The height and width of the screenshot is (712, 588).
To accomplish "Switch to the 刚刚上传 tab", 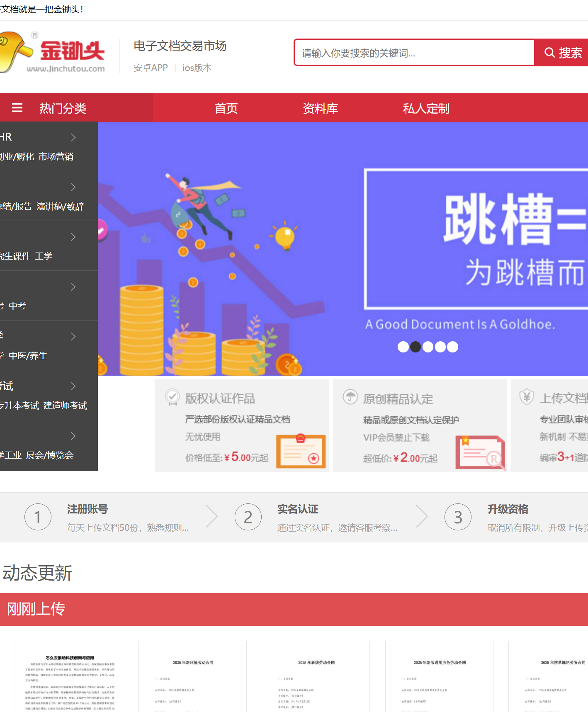I will (x=36, y=609).
